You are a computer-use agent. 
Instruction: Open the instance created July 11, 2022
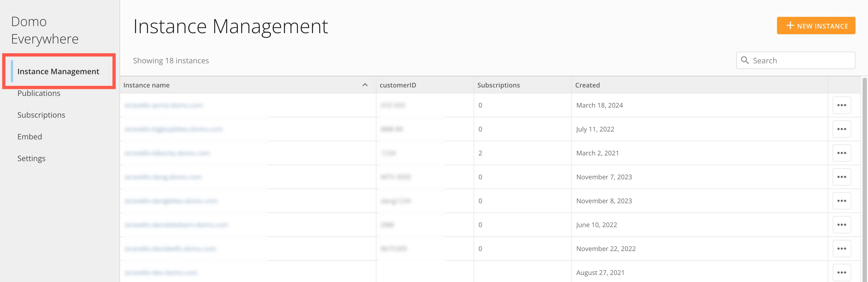pyautogui.click(x=173, y=129)
